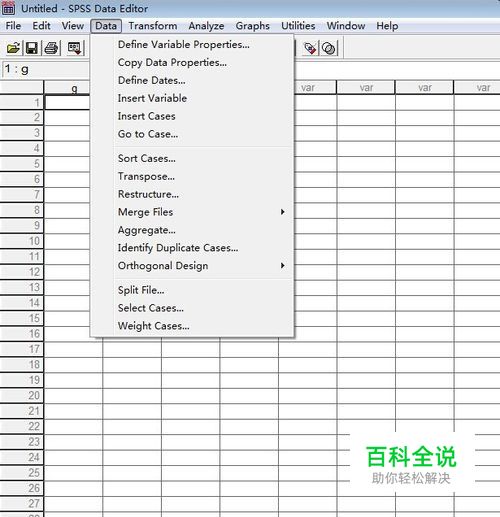Open the Help menu
The width and height of the screenshot is (500, 517).
click(x=387, y=26)
